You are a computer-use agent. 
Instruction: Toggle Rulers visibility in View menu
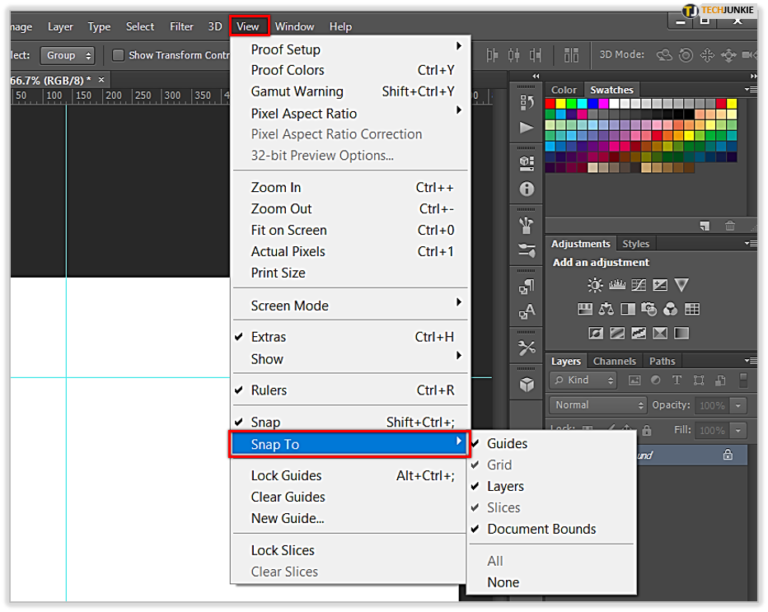click(x=350, y=390)
